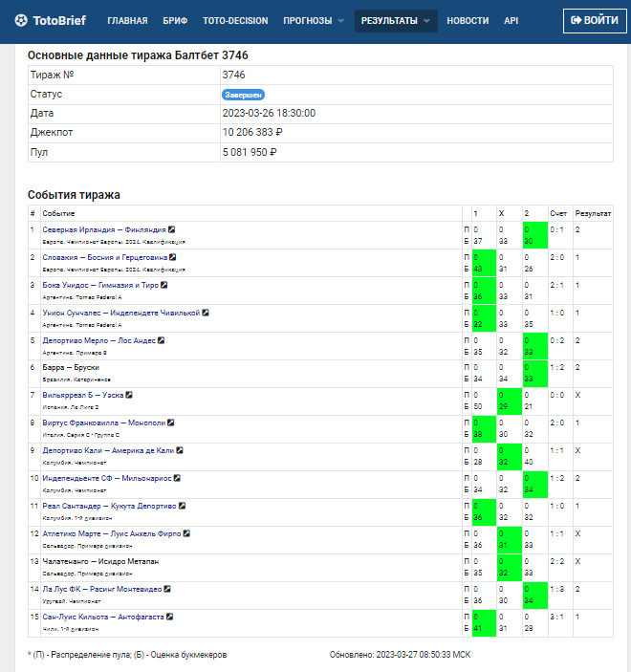Go to the Главная menu item
Viewport: 631px width, 672px height.
tap(127, 20)
